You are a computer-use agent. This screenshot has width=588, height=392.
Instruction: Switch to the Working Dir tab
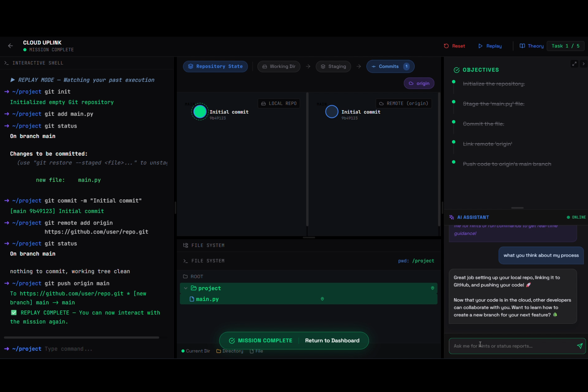tap(279, 66)
